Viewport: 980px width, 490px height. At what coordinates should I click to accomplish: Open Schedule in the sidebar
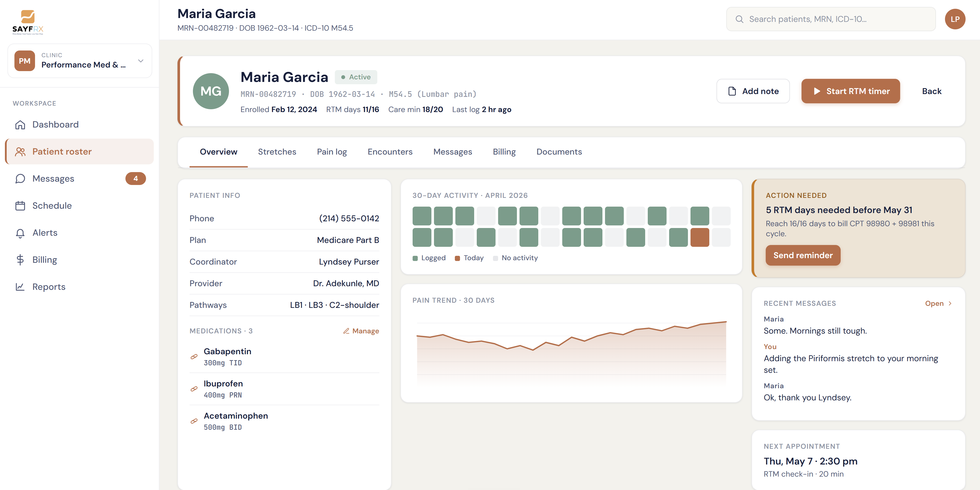coord(80,206)
